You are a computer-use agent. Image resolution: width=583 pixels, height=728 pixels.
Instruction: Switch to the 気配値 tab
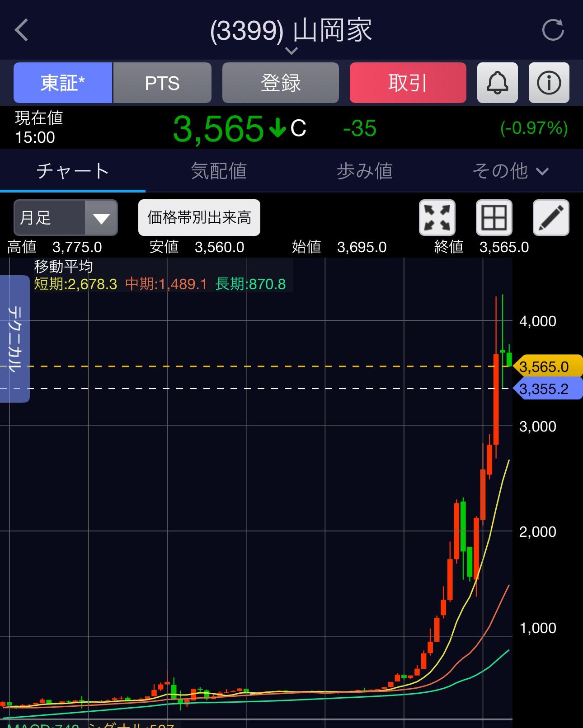point(219,171)
